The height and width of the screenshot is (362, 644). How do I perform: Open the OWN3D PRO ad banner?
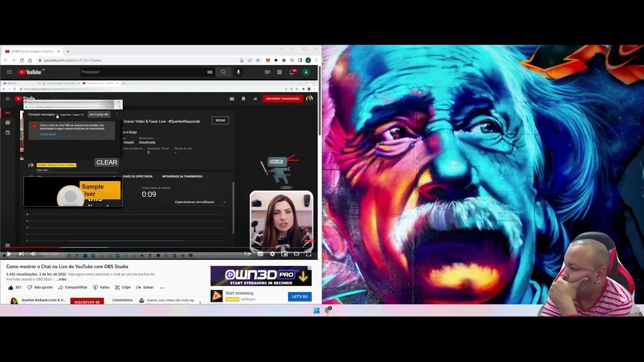coord(261,276)
